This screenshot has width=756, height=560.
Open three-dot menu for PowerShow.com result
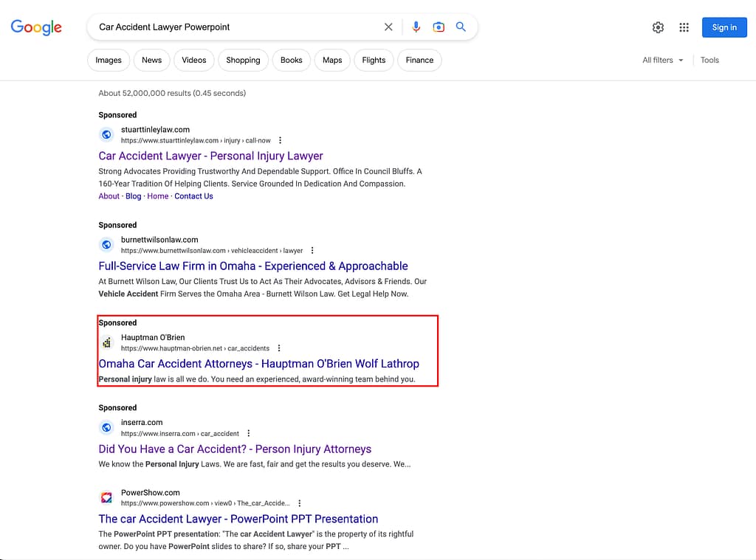pyautogui.click(x=300, y=503)
